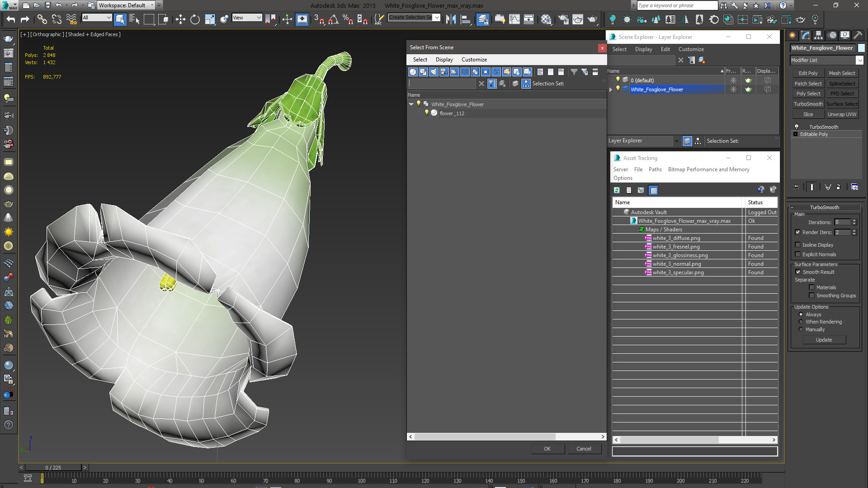Collapse the White_Foxglove_Flower tree node
Screen dimensions: 868x488
coord(411,104)
